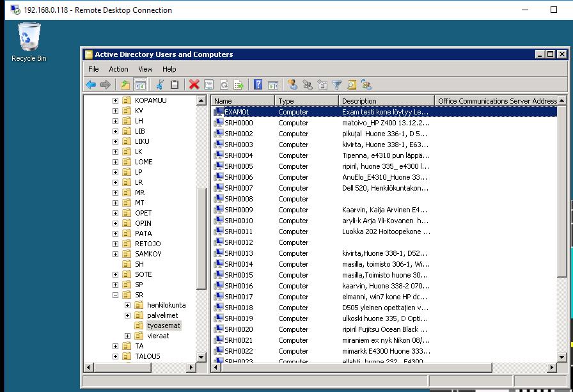Select computer SRH0012 in the list
Screen dimensions: 573x392
click(239, 242)
